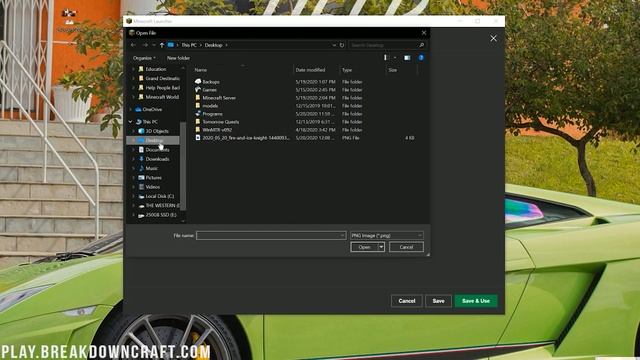Click the sidebar vertical scrollbar
Viewport: 640px width, 360px height.
point(183,165)
